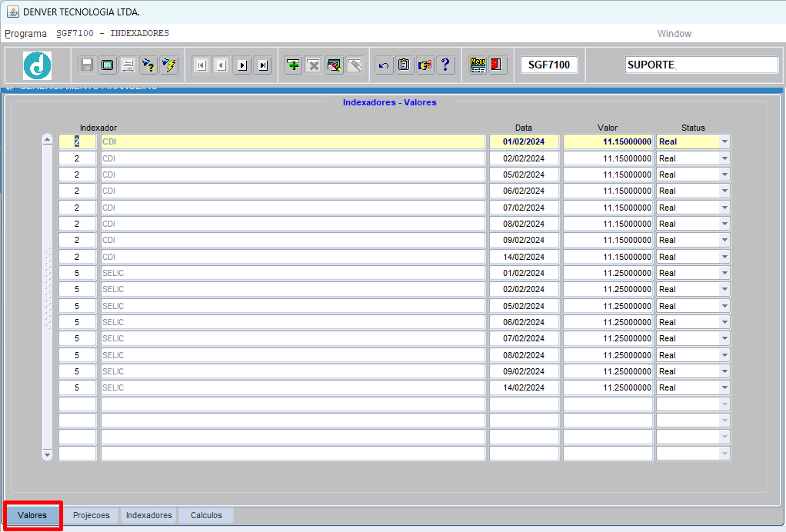
Task: Click the red exit door icon
Action: [x=496, y=65]
